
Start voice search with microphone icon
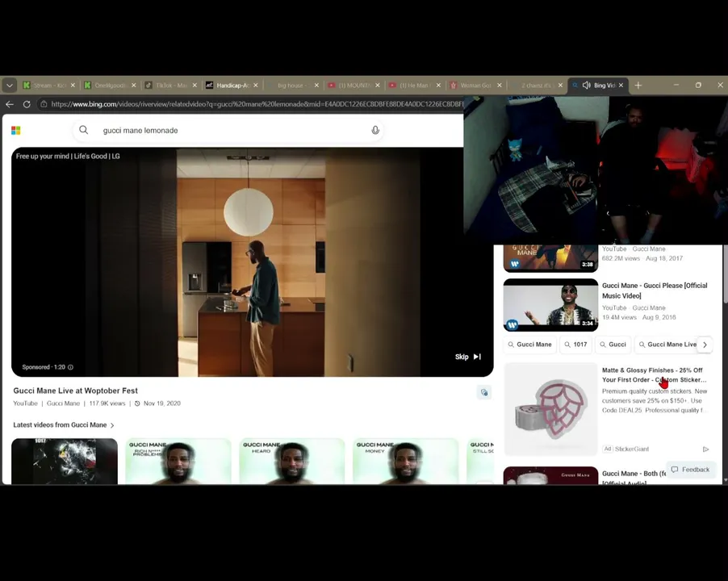[x=375, y=131]
